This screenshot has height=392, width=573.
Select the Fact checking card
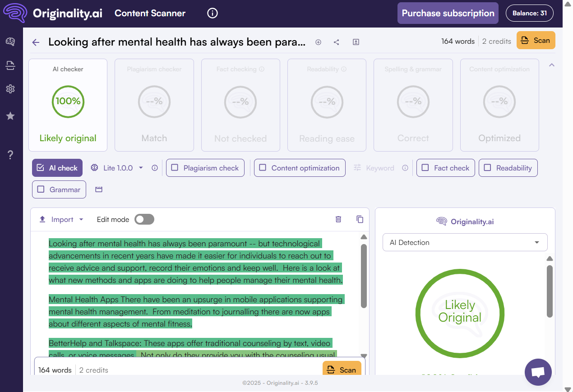click(240, 105)
